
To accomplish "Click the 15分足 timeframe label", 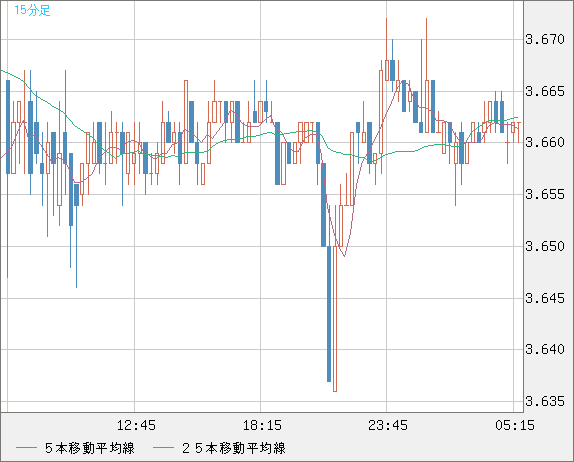I will tap(32, 10).
